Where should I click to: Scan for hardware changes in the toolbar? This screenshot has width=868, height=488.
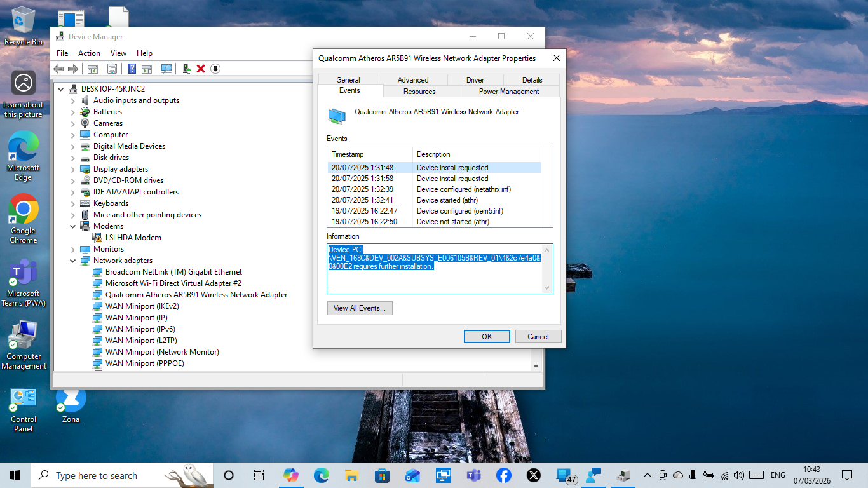(x=166, y=68)
